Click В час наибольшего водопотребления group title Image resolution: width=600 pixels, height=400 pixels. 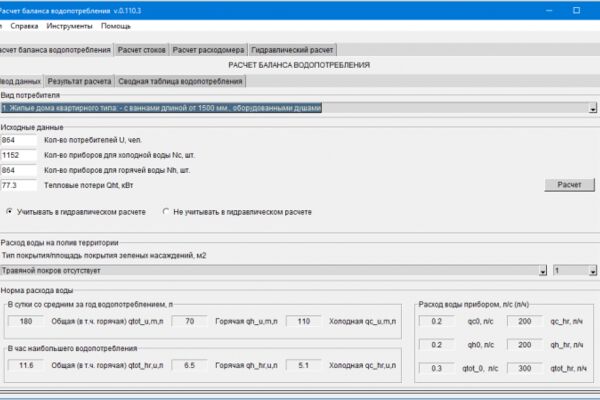[72, 348]
